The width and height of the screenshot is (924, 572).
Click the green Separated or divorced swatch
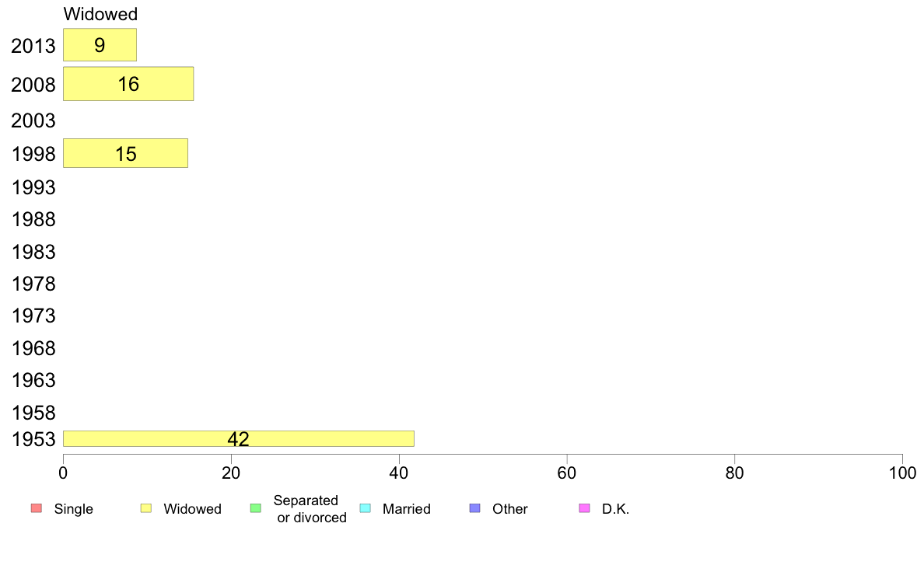[x=256, y=507]
